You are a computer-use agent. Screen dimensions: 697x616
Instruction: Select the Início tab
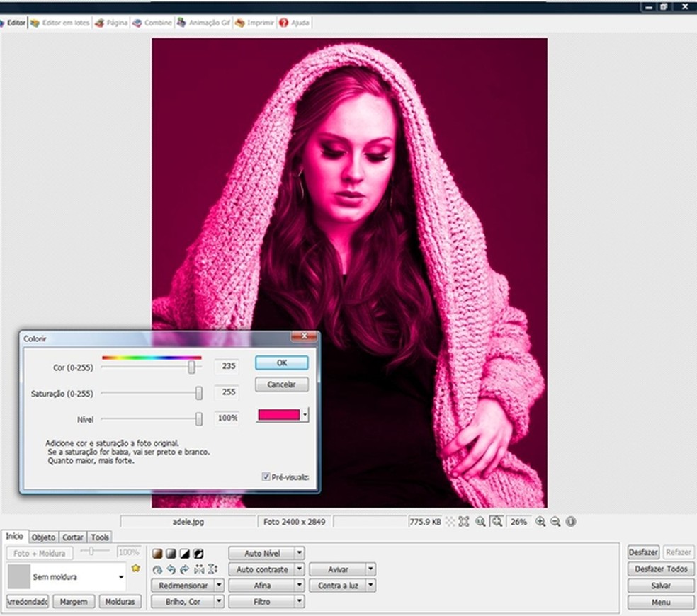pyautogui.click(x=14, y=537)
